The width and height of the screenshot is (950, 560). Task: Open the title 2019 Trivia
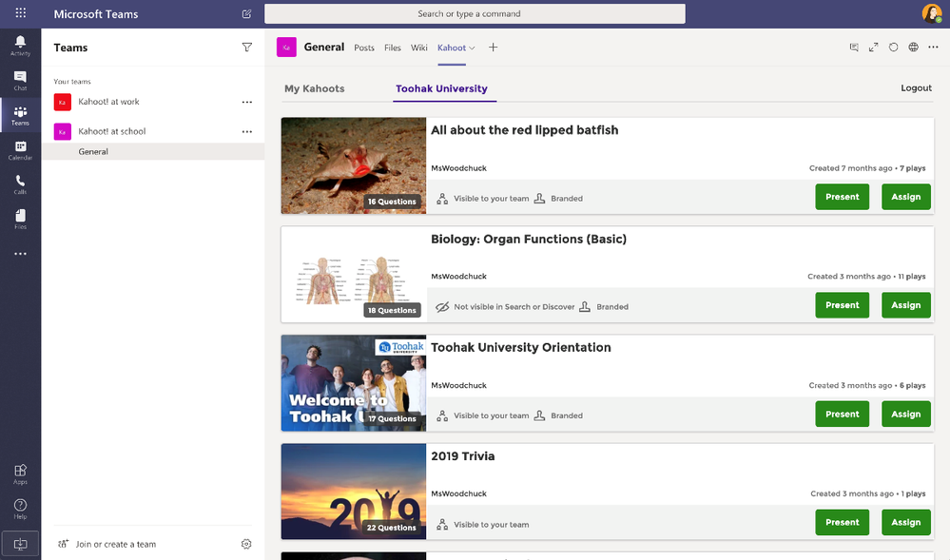pos(463,456)
